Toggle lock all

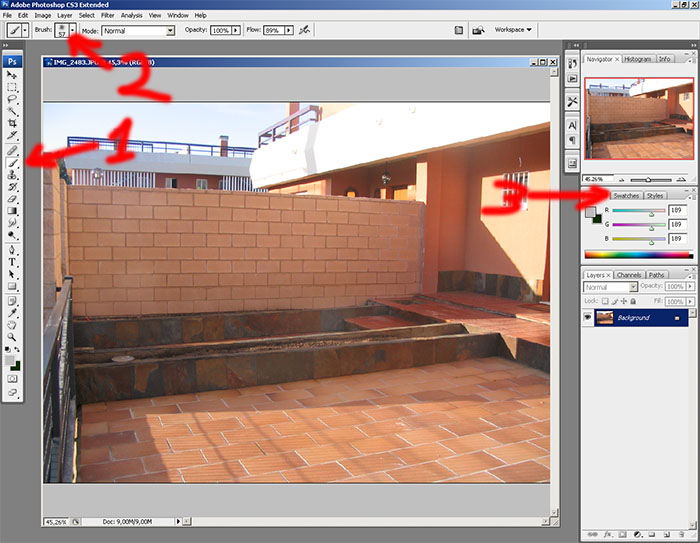[633, 301]
